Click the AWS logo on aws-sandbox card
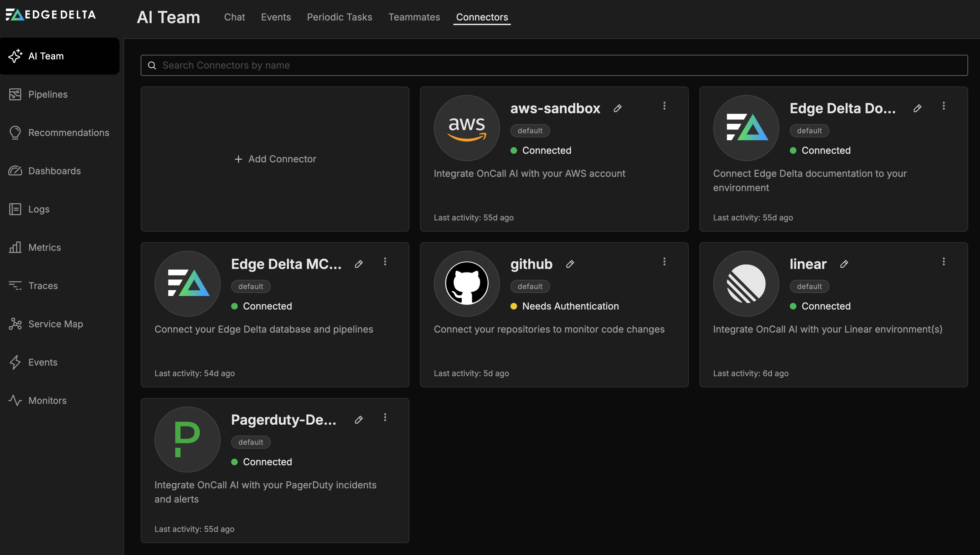Viewport: 980px width, 555px height. (467, 128)
